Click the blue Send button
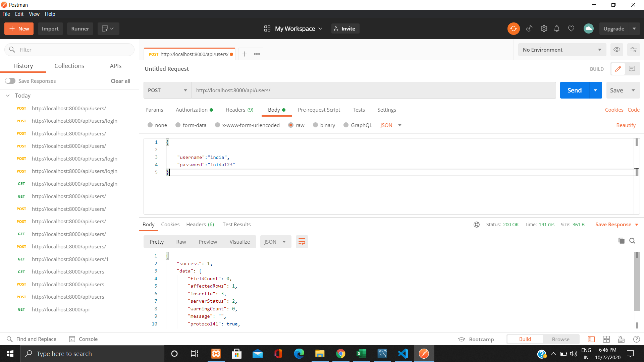Screen dimensions: 644x362 tap(574, 90)
